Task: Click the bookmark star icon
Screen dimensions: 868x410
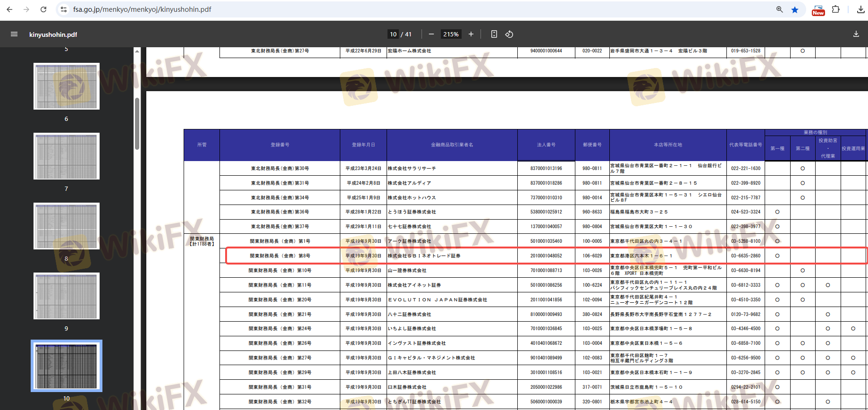Action: [x=795, y=9]
